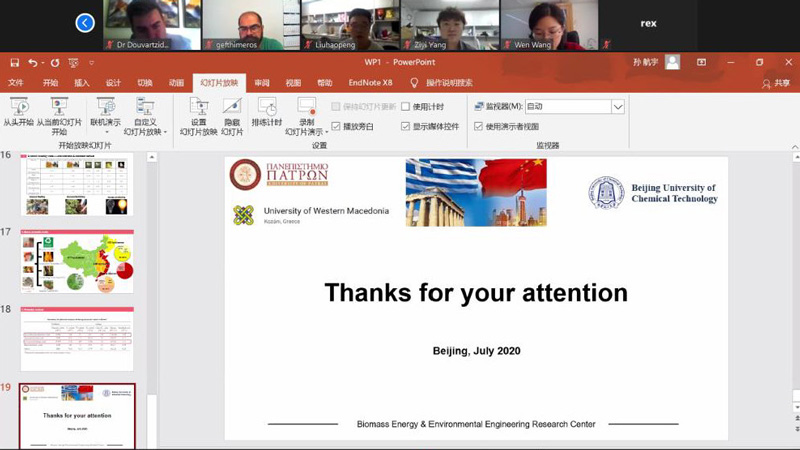This screenshot has height=450, width=800.
Task: Expand the Monitor (监视器) dropdown
Action: click(x=617, y=107)
